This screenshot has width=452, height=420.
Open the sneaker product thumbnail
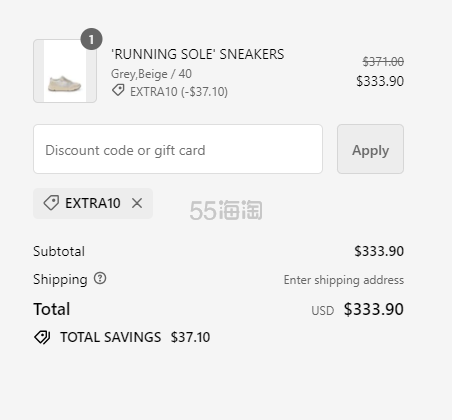[65, 71]
